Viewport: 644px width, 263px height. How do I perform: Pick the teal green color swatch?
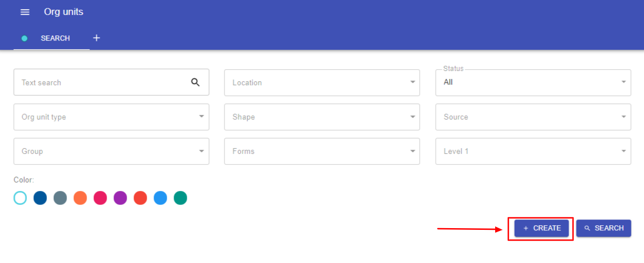(x=180, y=198)
